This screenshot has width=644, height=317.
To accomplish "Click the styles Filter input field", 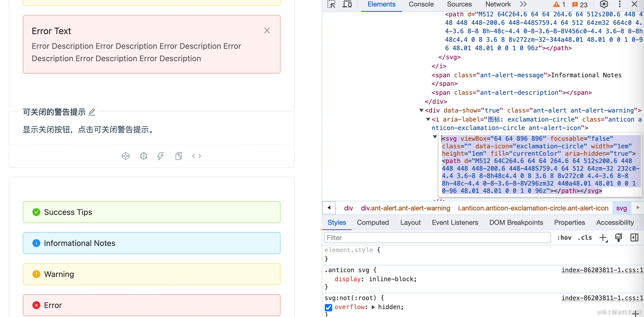I will pos(437,237).
